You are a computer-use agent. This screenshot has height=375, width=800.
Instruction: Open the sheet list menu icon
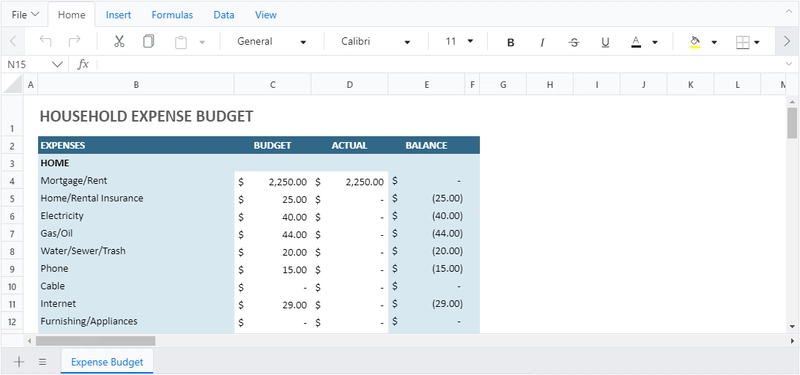[43, 362]
